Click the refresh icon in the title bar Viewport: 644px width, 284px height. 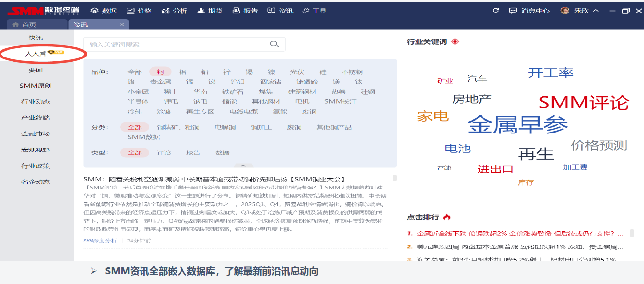(496, 10)
